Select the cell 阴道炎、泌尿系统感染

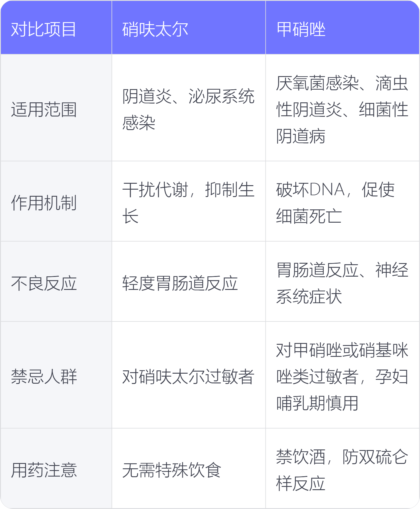(189, 108)
